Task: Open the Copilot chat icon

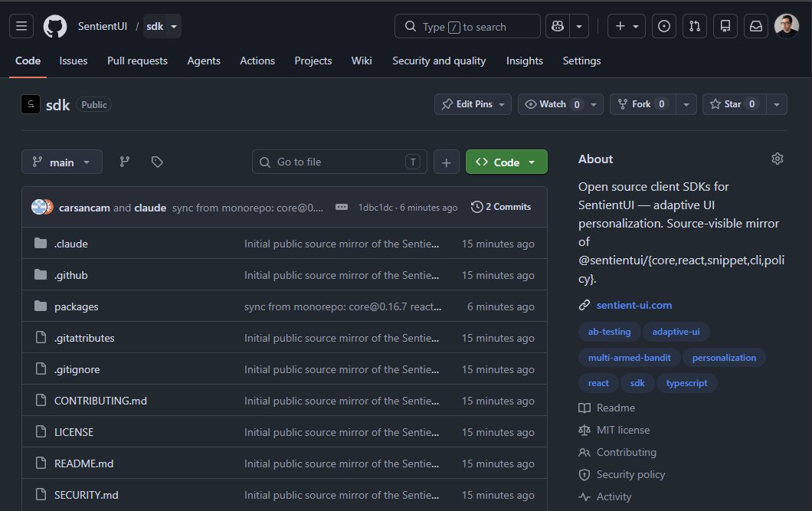Action: tap(558, 26)
